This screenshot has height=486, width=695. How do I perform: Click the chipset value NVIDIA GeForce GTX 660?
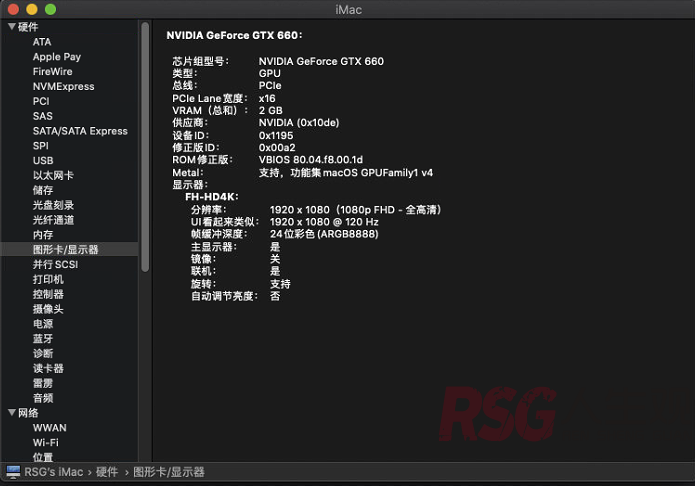[x=321, y=61]
